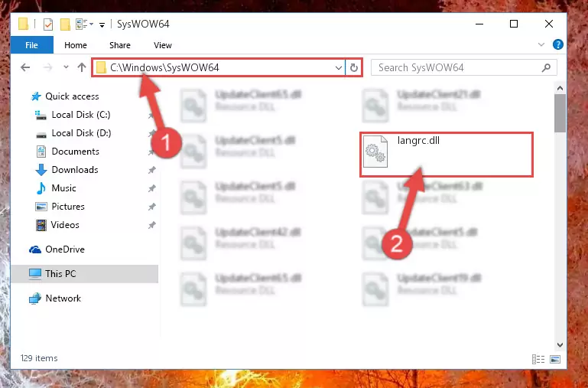Image resolution: width=588 pixels, height=388 pixels.
Task: Click the 129 items status text
Action: [39, 358]
